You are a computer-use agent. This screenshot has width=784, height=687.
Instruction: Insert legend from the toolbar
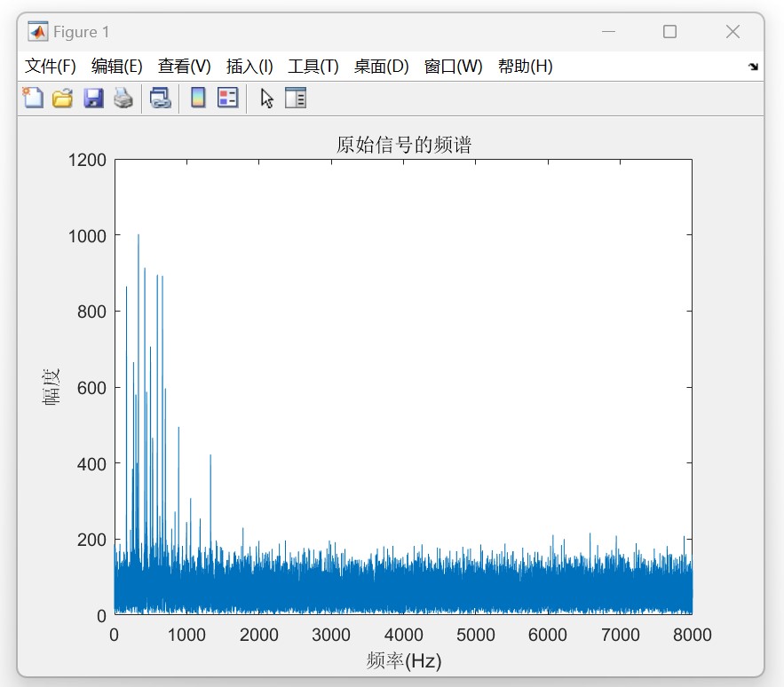tap(228, 98)
